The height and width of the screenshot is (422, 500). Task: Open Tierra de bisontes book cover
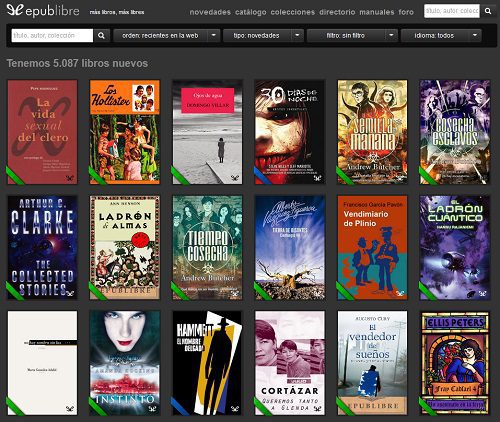290,248
